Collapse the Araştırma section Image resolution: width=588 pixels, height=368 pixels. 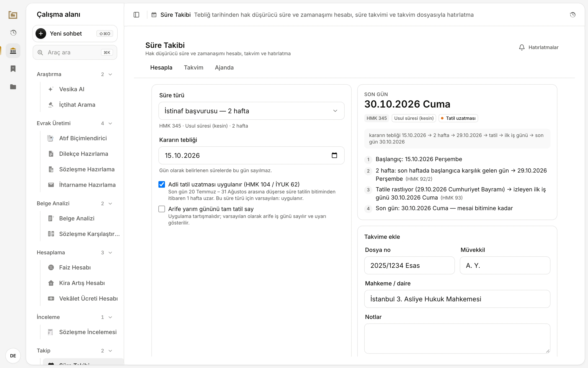coord(110,74)
